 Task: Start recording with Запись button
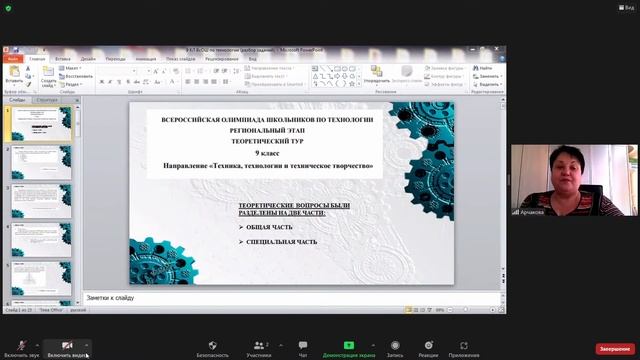click(x=395, y=349)
